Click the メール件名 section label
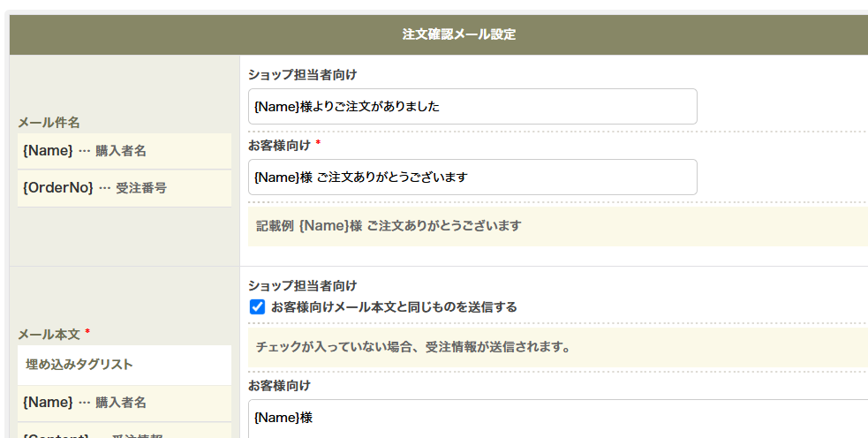The width and height of the screenshot is (868, 438). click(x=55, y=123)
